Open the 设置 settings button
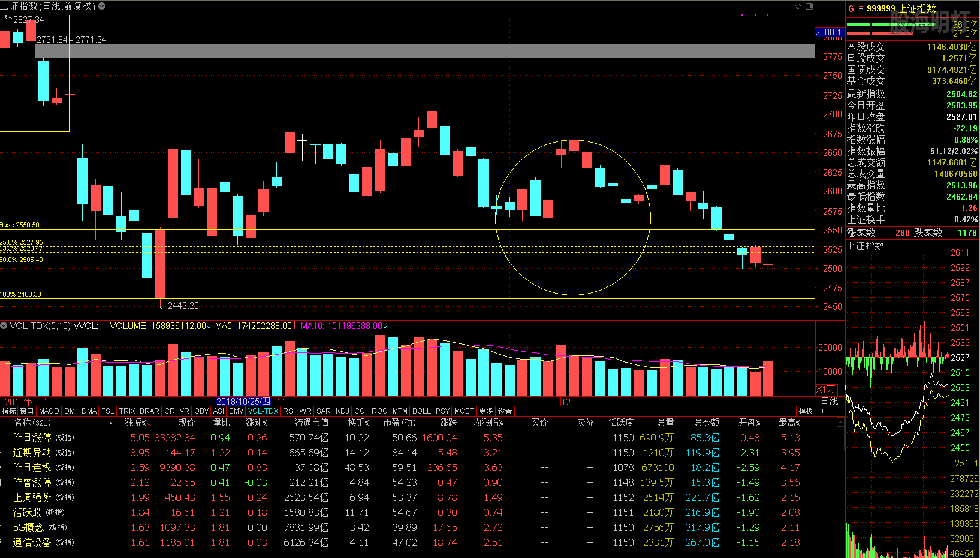 (x=505, y=411)
